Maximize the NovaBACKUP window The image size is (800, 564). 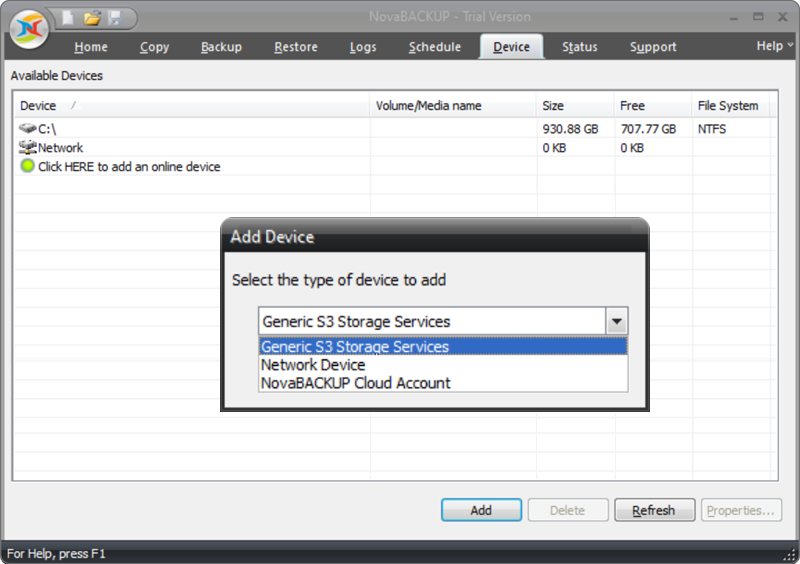[758, 17]
